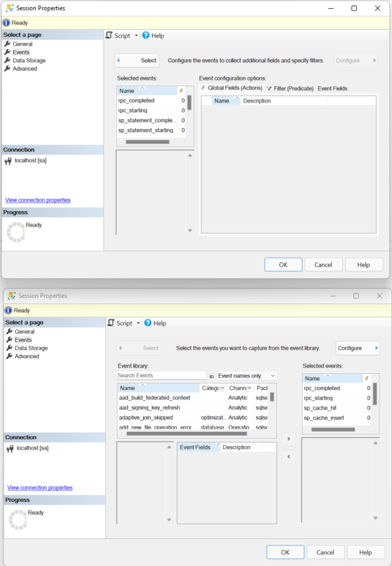Click OK in top Session Properties window
392x566 pixels.
point(283,265)
